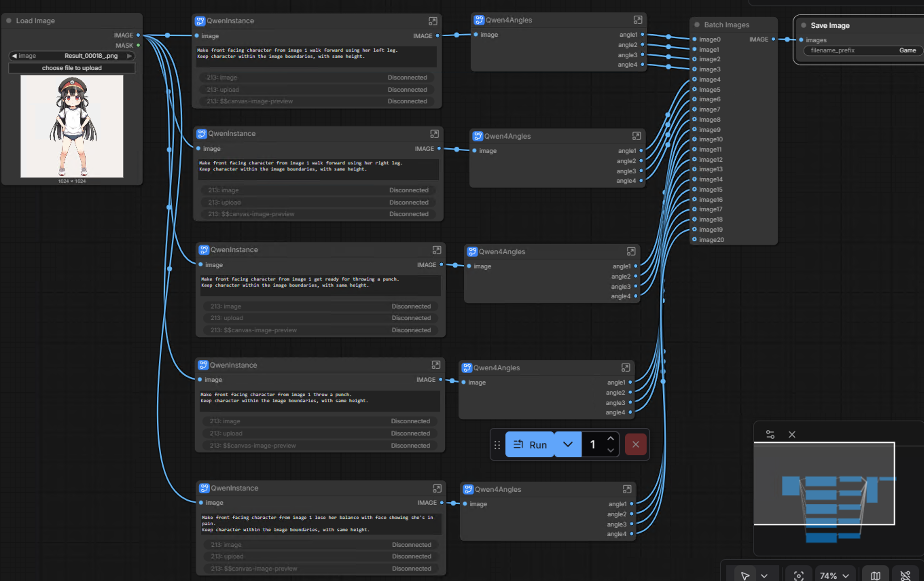Toggle link visibility icon in the bottom toolbar
The image size is (924, 581).
(906, 575)
